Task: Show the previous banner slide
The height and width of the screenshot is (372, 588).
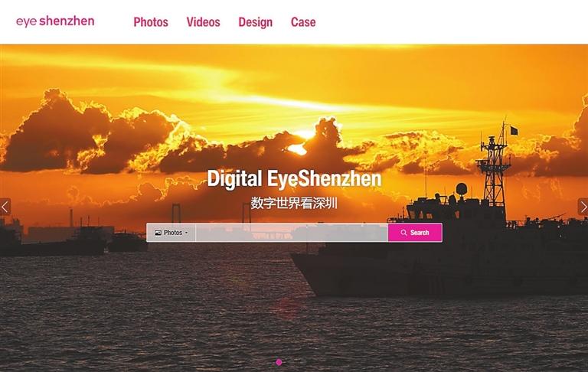Action: tap(5, 207)
